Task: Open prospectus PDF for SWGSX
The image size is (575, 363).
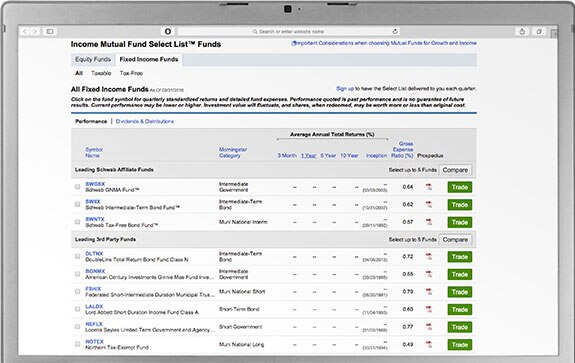Action: 429,187
